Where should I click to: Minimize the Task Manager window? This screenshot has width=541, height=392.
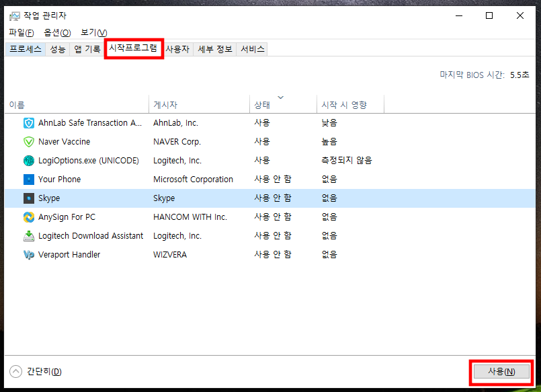point(459,16)
